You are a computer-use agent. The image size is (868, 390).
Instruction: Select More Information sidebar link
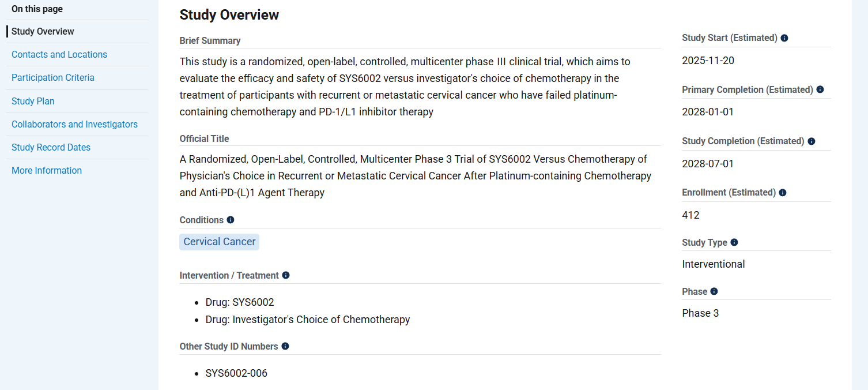click(47, 170)
